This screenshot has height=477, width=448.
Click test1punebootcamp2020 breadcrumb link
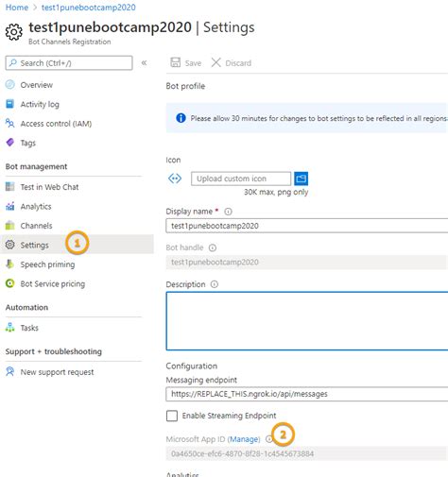coord(89,8)
